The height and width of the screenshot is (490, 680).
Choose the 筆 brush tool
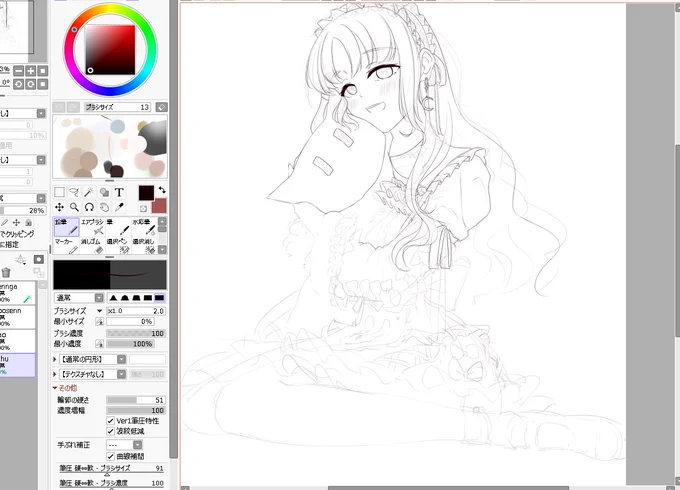pyautogui.click(x=118, y=227)
